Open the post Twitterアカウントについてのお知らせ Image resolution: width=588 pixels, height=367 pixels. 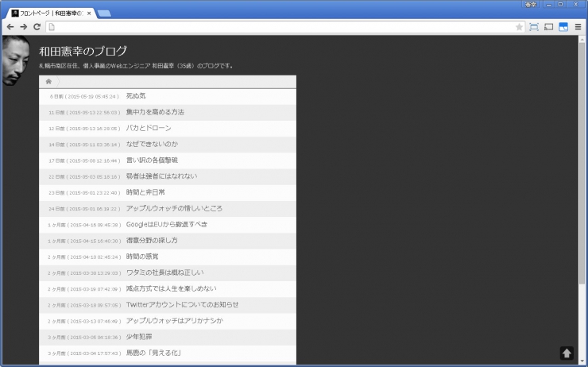[182, 305]
